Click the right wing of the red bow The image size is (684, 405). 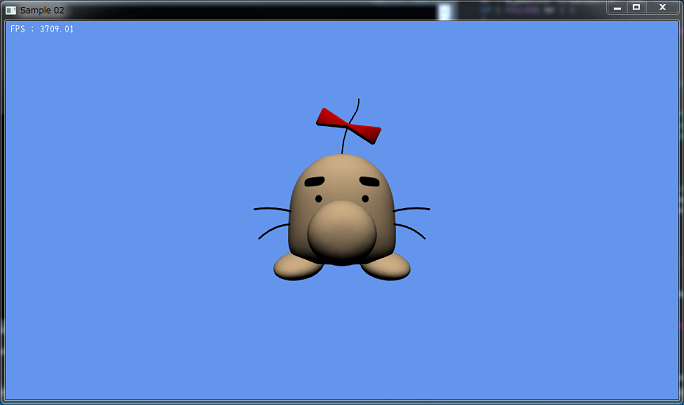366,132
